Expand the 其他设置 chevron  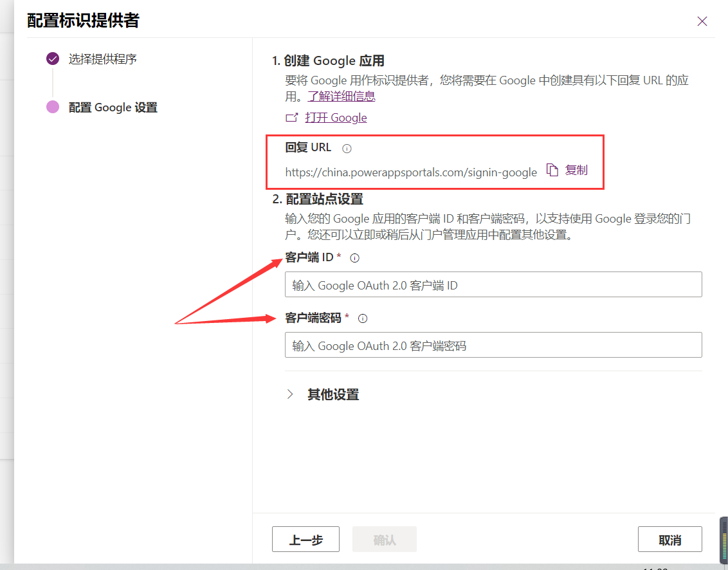[290, 394]
